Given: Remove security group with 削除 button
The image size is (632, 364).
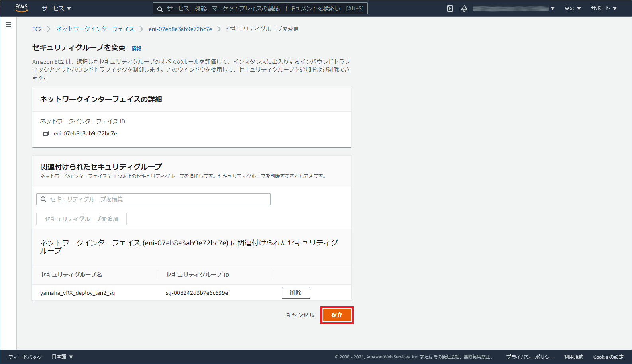Looking at the screenshot, I should coord(296,293).
